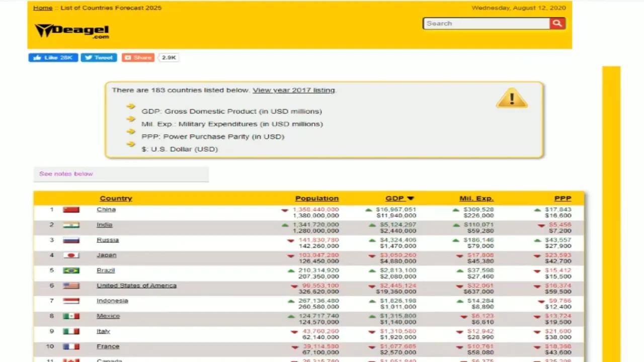This screenshot has height=362, width=644.
Task: Sort by GDP column header
Action: point(399,199)
